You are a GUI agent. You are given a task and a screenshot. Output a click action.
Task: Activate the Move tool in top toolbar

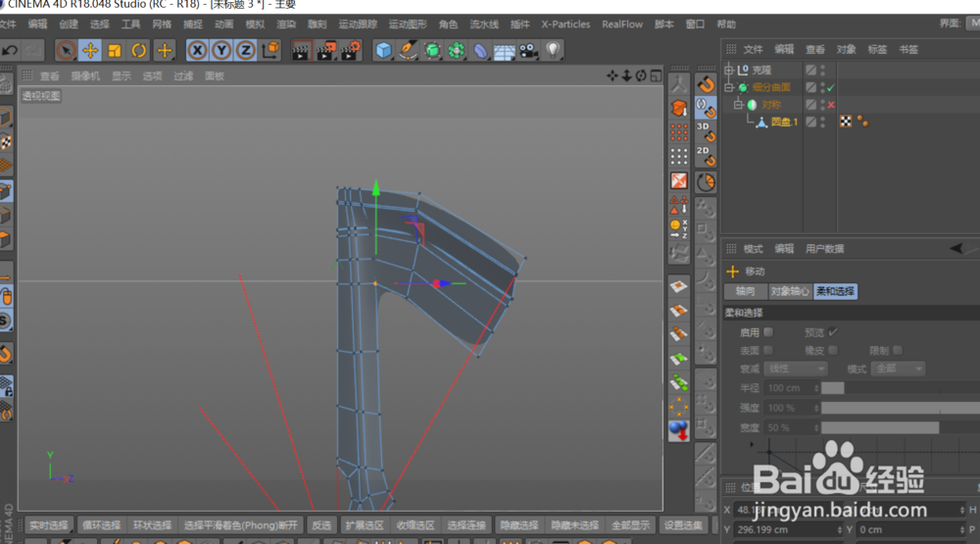click(90, 51)
